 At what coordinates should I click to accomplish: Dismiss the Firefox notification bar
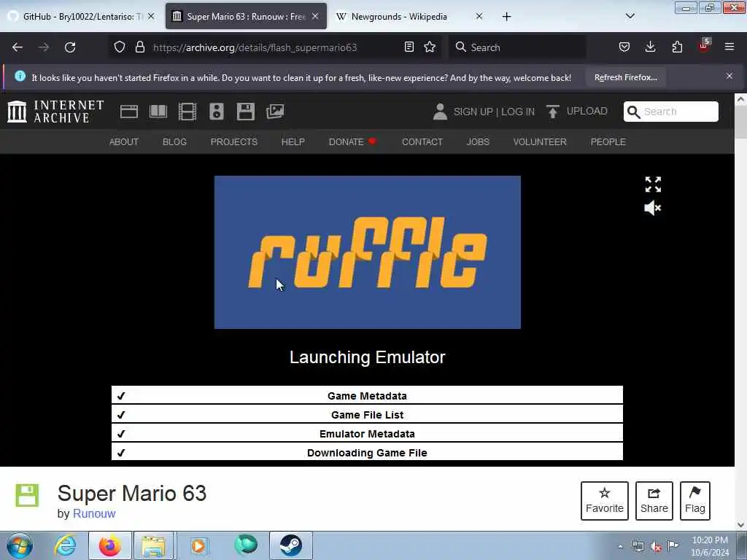tap(729, 76)
